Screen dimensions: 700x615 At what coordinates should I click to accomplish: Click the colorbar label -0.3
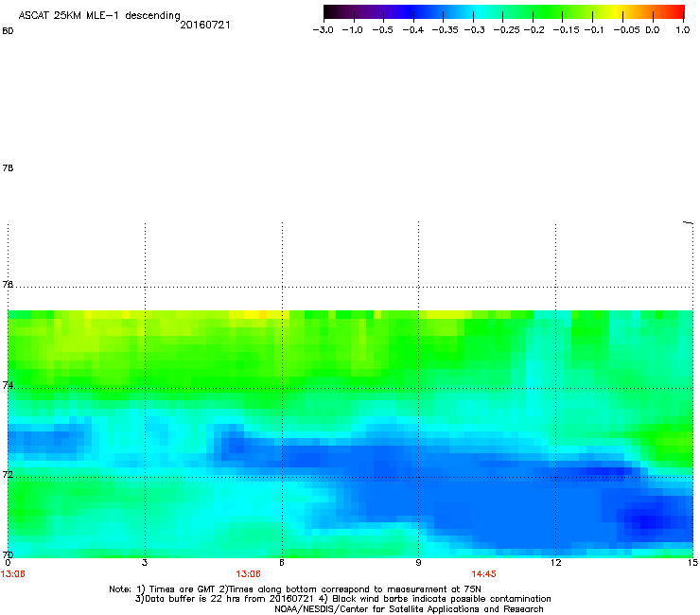coord(474,30)
